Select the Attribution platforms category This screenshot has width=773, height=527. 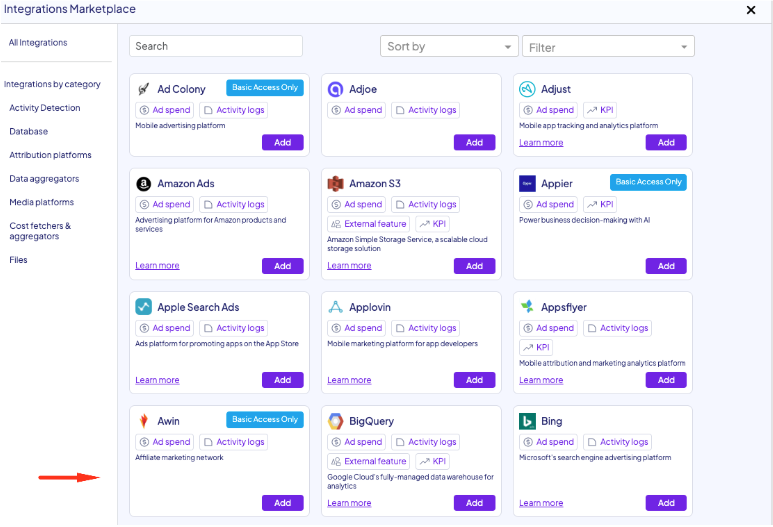[50, 155]
